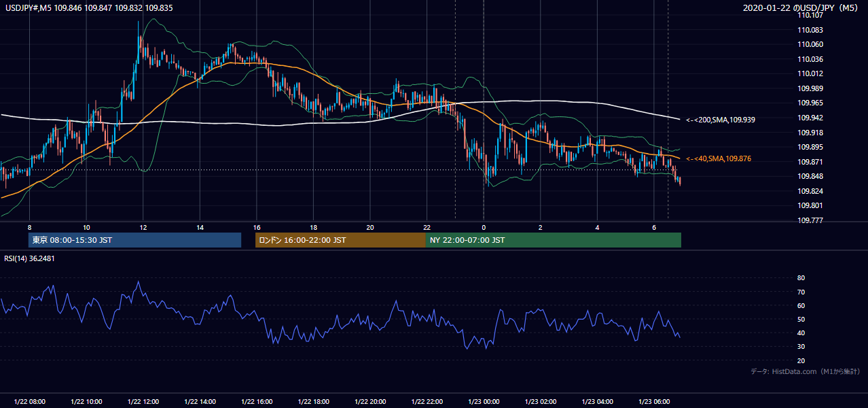The height and width of the screenshot is (408, 868).
Task: Click price level 109.777 on the axis
Action: click(810, 220)
